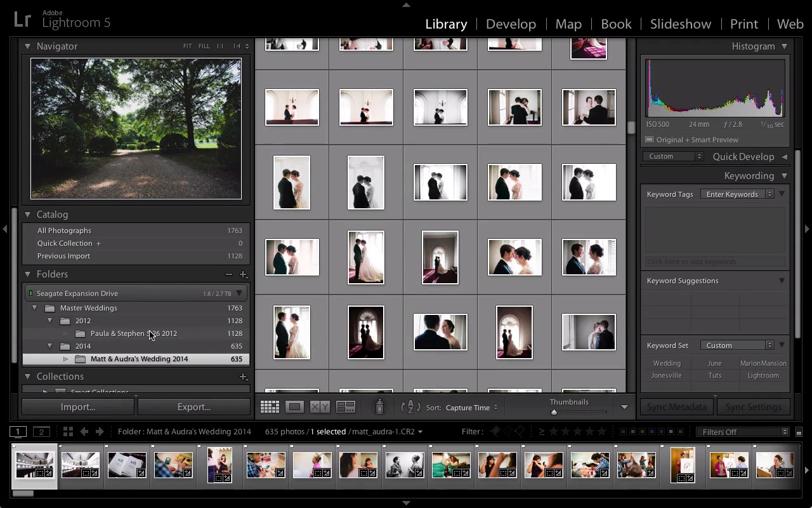Toggle sort direction A-Z icon
The height and width of the screenshot is (508, 812).
click(x=410, y=407)
